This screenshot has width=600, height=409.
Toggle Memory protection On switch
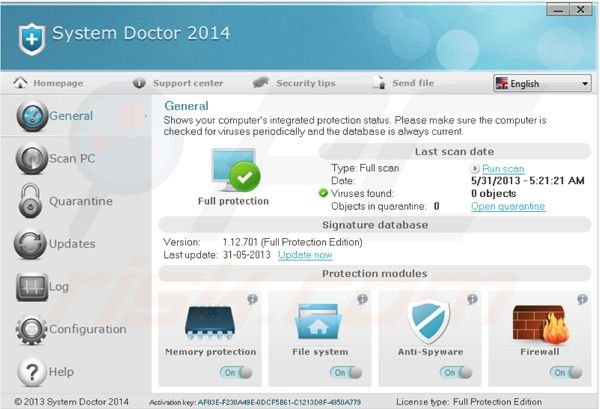[x=236, y=372]
